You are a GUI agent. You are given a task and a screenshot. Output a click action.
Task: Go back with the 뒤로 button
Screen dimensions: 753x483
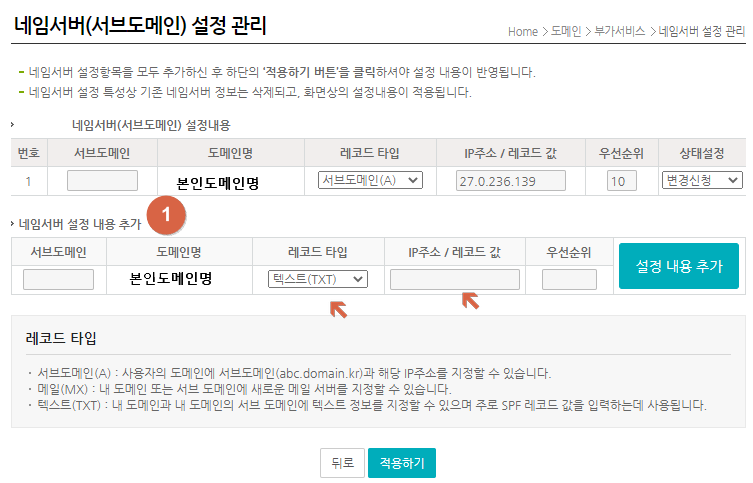point(342,463)
